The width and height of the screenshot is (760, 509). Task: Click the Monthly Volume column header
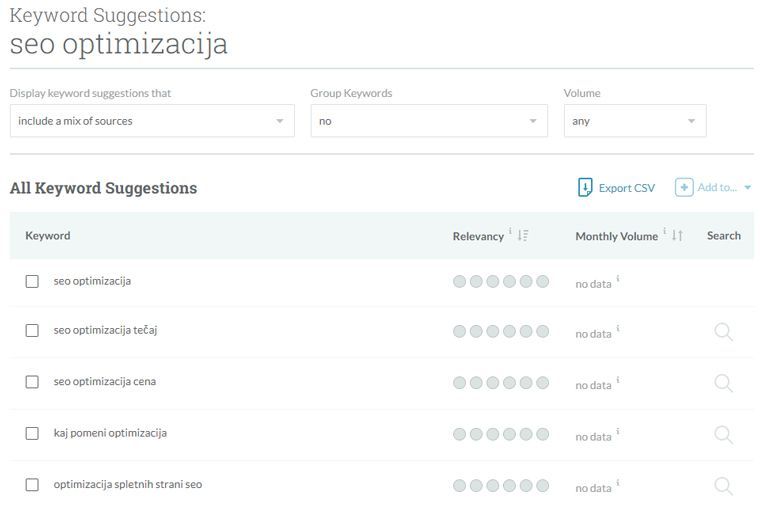(x=617, y=236)
